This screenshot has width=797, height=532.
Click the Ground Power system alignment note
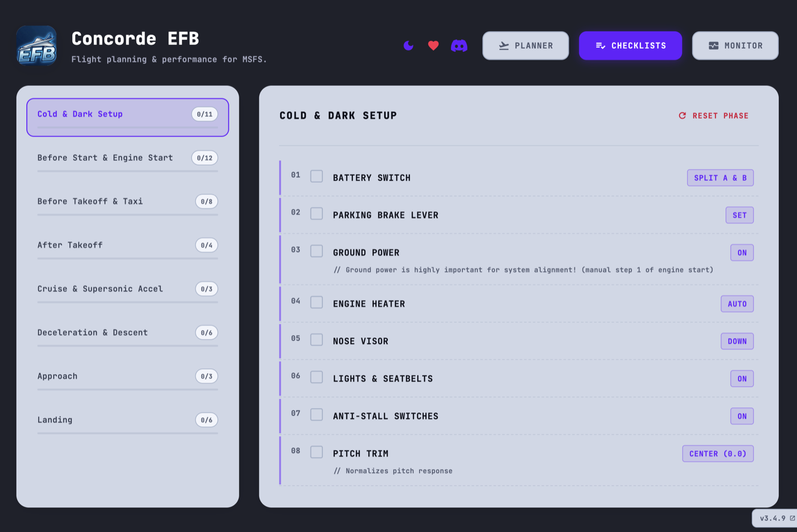(x=523, y=270)
